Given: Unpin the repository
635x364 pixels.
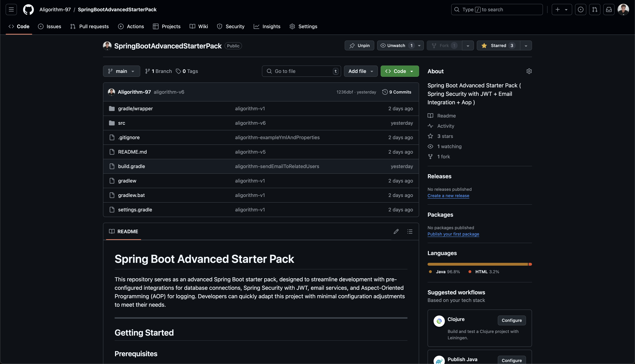Looking at the screenshot, I should [x=359, y=46].
